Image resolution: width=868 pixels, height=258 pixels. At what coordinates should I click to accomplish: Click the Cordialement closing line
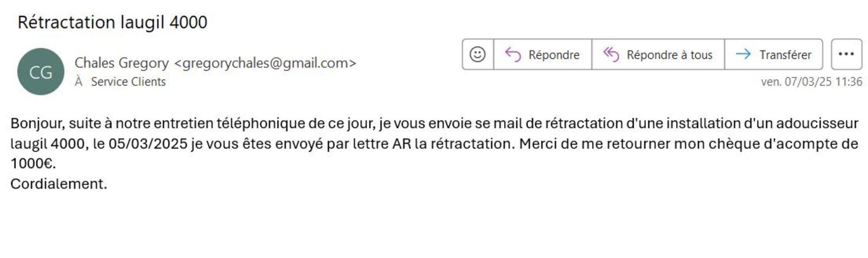tap(59, 184)
